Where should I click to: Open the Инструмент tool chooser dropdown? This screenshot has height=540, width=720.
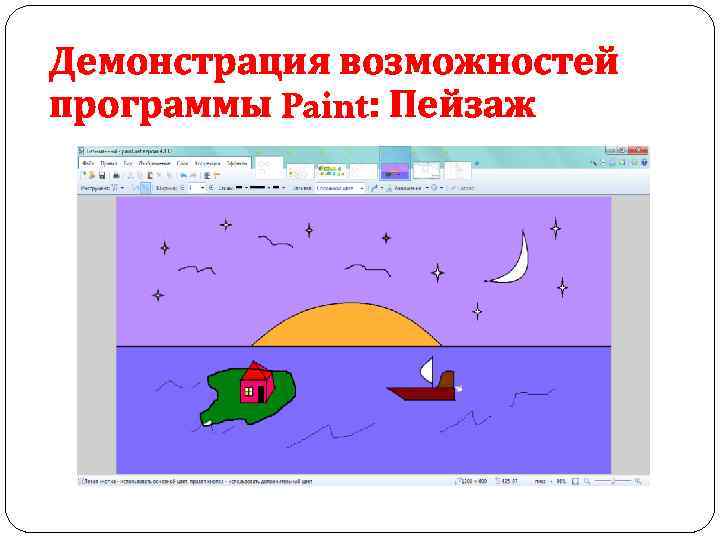coord(118,188)
